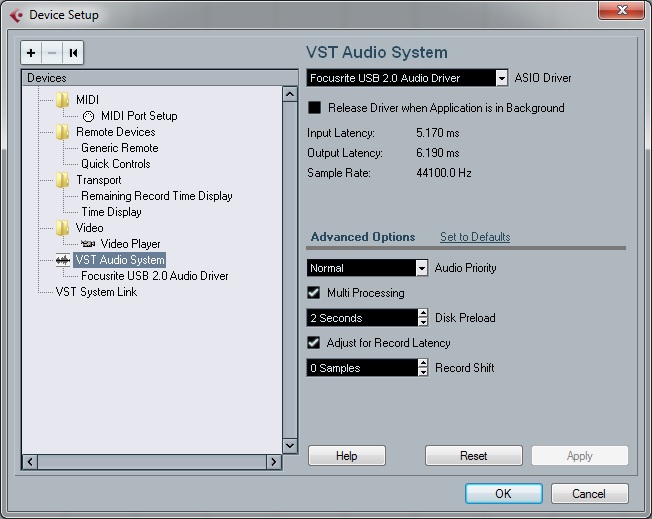
Task: Click the VST Audio System waveform icon
Action: [x=63, y=260]
